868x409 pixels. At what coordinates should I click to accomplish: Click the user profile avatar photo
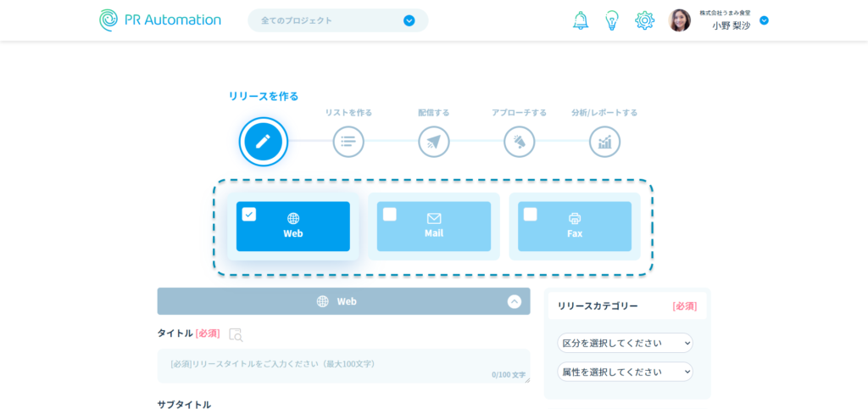pyautogui.click(x=679, y=20)
